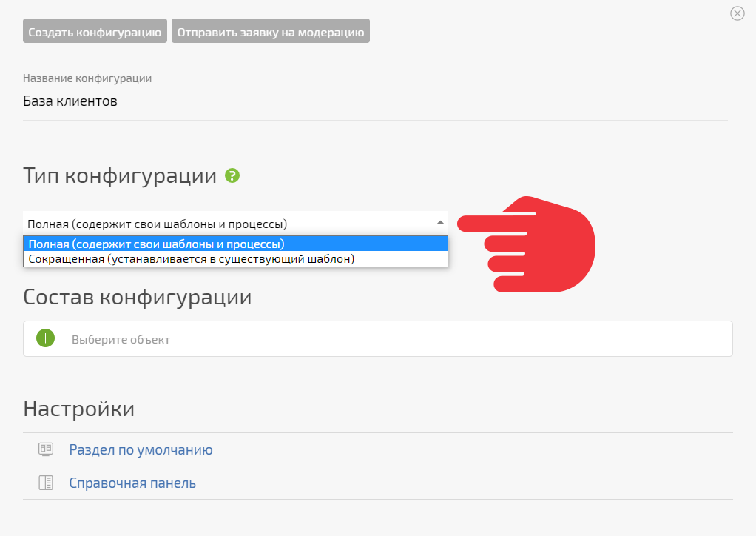
Task: Close the dialog with the X icon
Action: tap(738, 13)
